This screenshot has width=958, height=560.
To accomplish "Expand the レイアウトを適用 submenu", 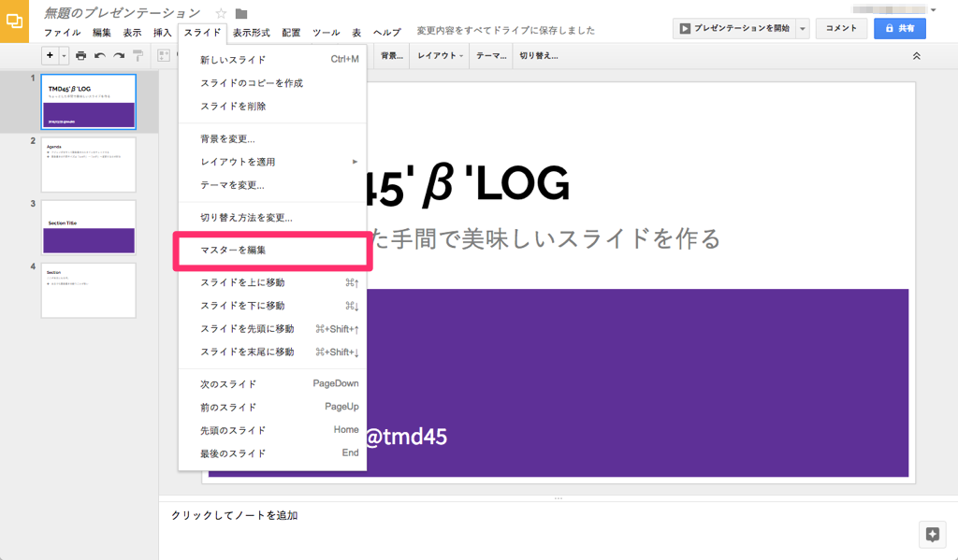I will (272, 162).
